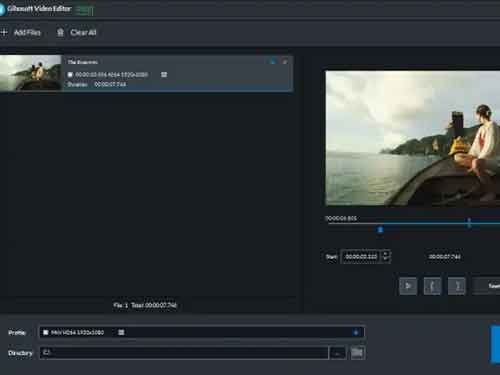Click the Directory path input field
The image size is (500, 375).
[x=184, y=353]
